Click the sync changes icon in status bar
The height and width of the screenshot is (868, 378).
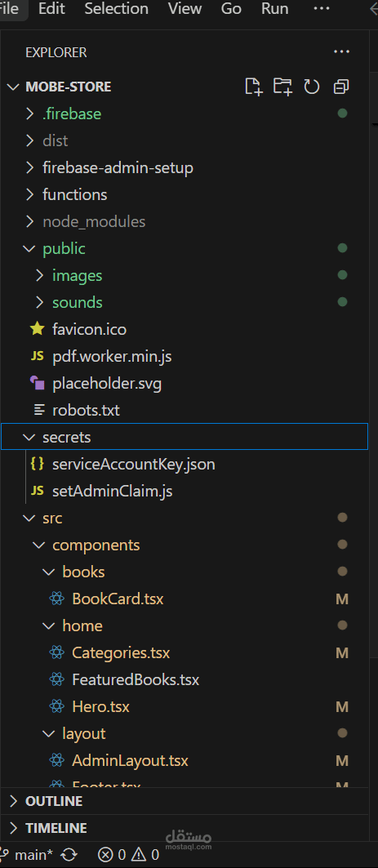[69, 855]
